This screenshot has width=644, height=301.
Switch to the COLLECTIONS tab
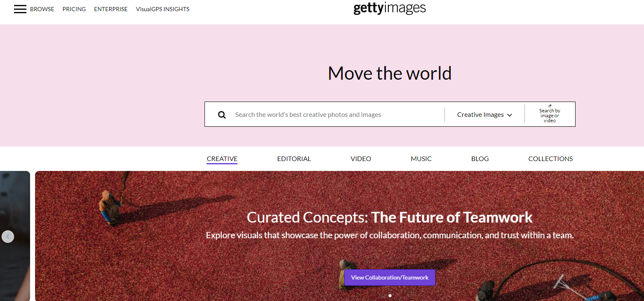pos(551,159)
